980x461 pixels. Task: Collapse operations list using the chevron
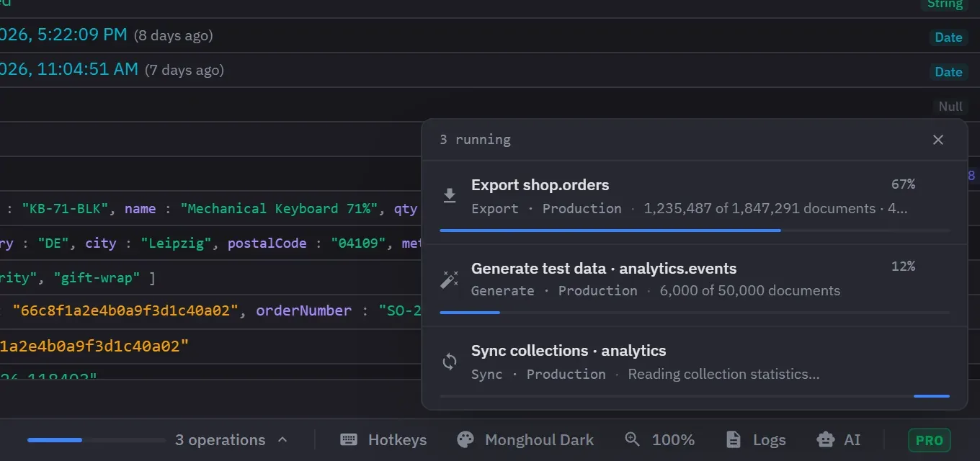(x=282, y=439)
